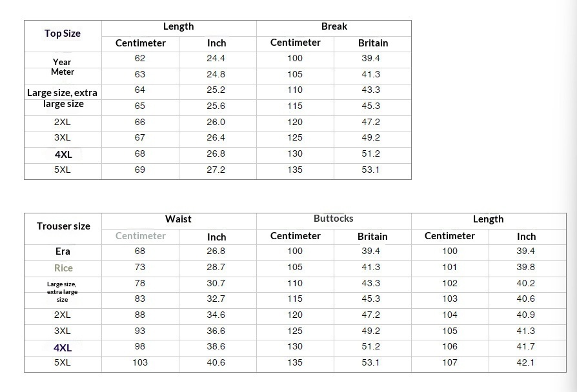The image size is (577, 392).
Task: Click the "Length" header in the trouser table
Action: 488,219
